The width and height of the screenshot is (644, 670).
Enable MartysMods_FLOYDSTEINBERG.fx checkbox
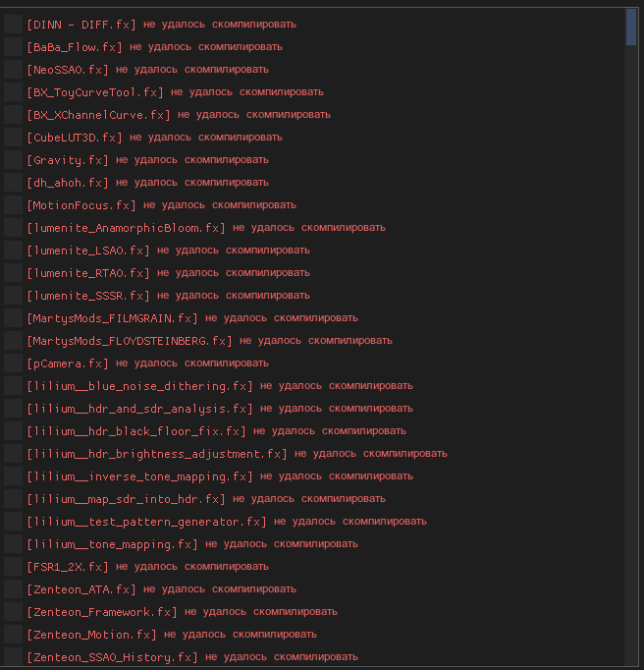tap(13, 341)
